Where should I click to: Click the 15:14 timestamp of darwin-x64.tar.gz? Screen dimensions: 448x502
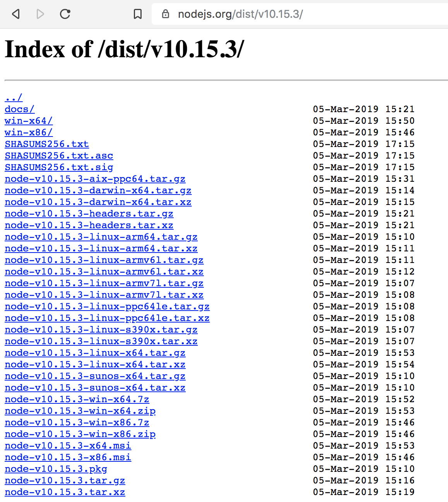click(400, 190)
